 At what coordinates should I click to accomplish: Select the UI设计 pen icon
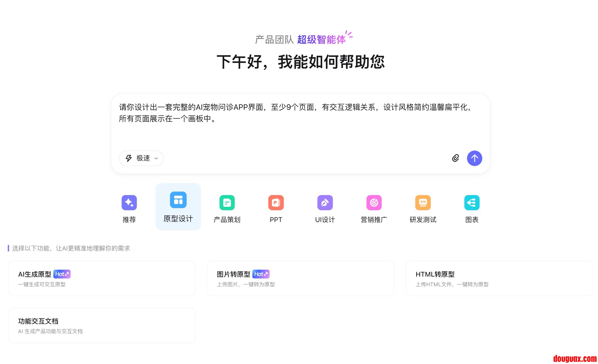325,203
